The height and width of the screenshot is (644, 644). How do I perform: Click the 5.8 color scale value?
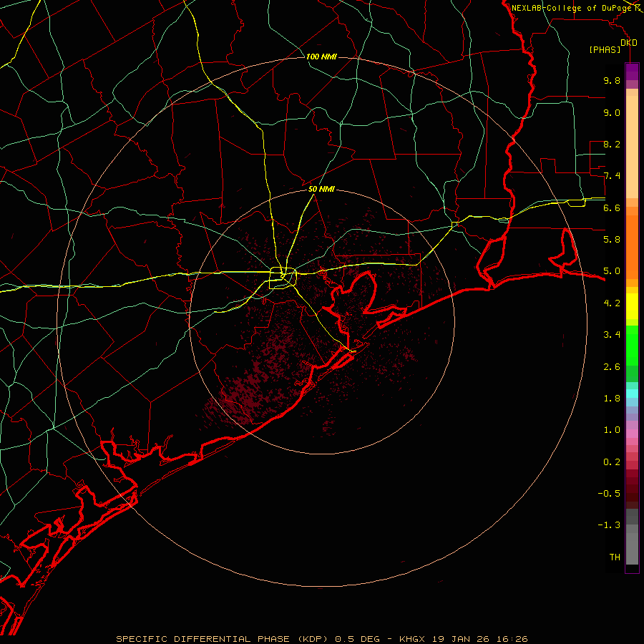pos(612,240)
